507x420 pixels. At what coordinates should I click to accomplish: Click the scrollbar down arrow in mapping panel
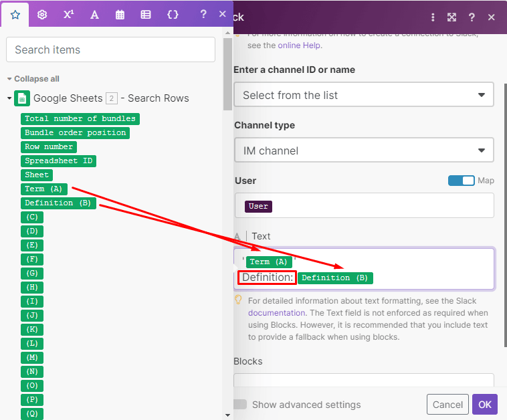point(227,415)
